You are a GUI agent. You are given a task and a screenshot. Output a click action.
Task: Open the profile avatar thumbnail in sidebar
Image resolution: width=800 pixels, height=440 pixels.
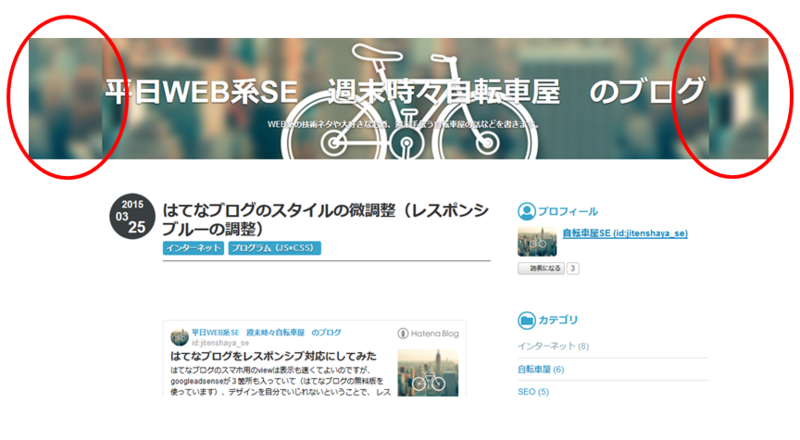tap(537, 241)
